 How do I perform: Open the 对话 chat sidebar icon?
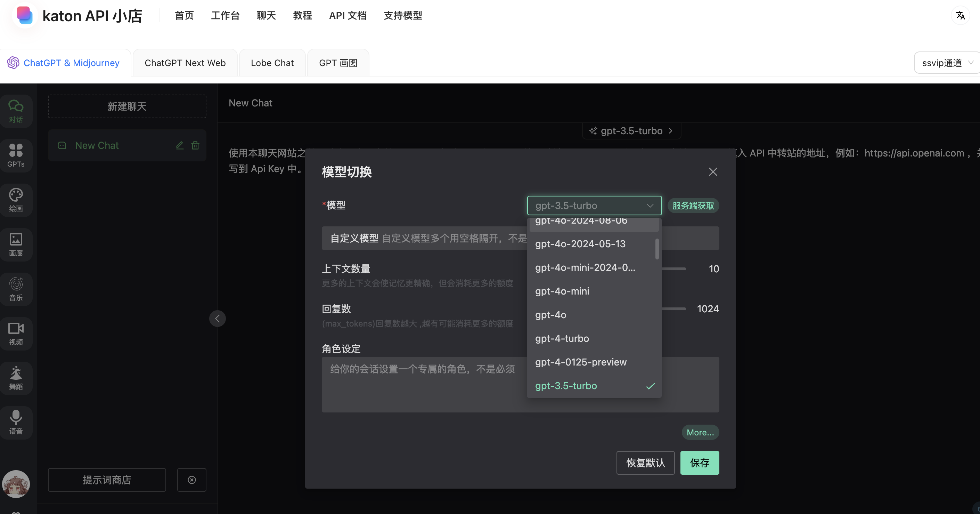16,111
